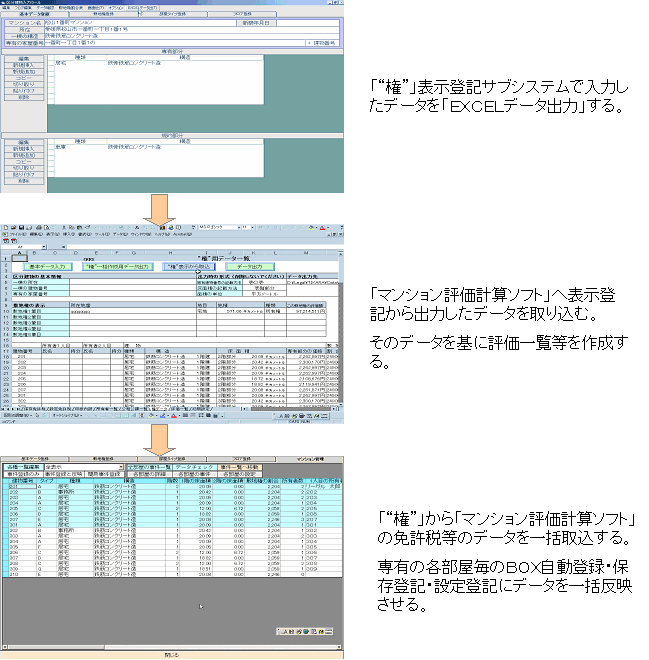Click 編集 button in lower section of top window

tap(24, 143)
